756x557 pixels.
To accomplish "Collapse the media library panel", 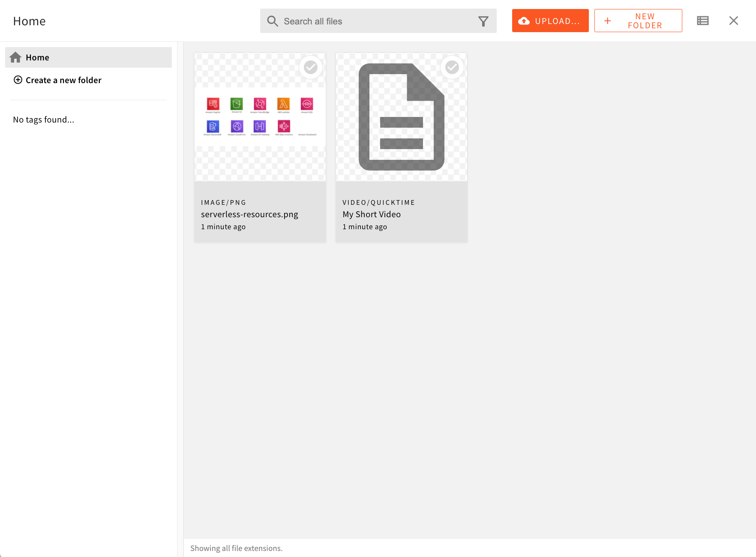I will coord(734,20).
